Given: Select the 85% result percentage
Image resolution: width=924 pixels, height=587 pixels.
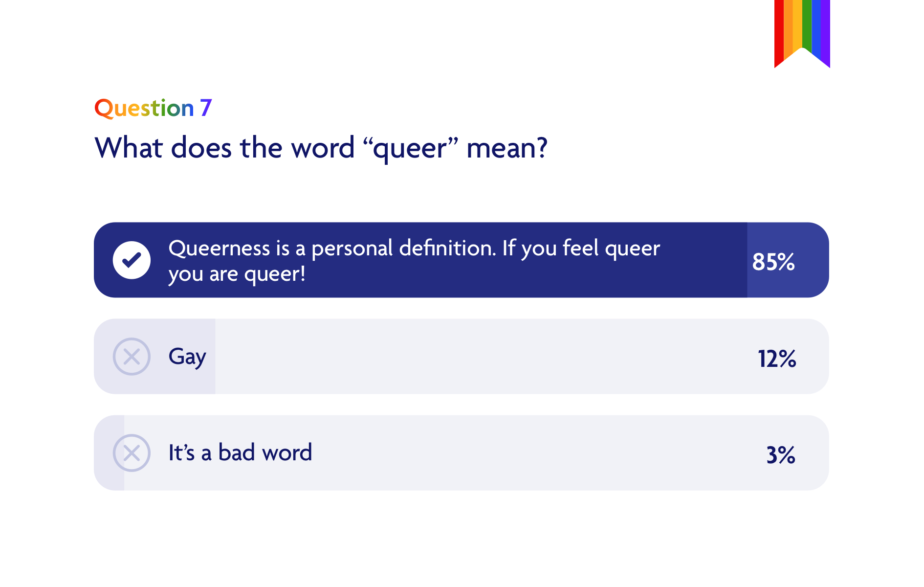Looking at the screenshot, I should click(773, 262).
